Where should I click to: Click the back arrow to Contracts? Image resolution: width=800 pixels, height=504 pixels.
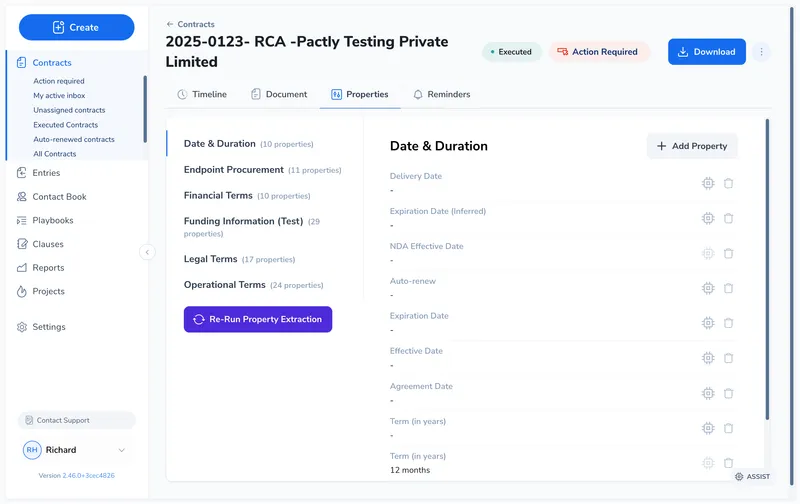[170, 24]
